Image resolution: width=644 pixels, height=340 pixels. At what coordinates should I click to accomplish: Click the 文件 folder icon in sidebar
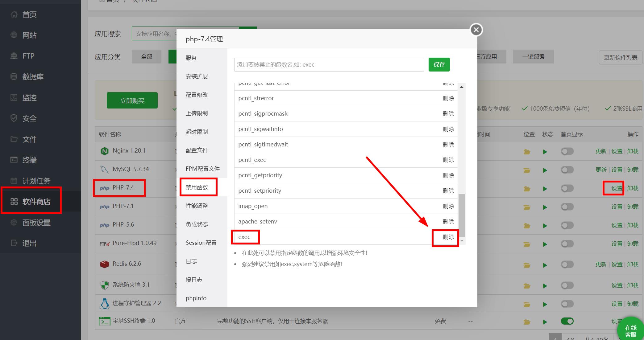pyautogui.click(x=14, y=139)
